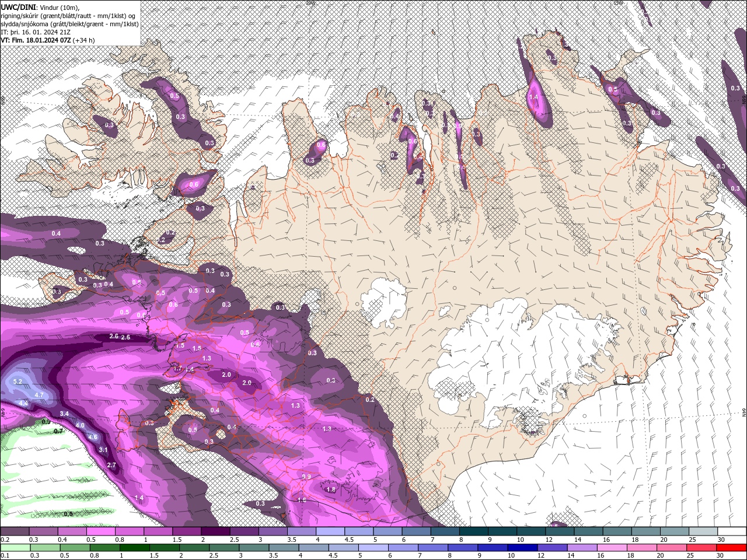Click the 1.7 precipitation value on the map
Viewport: 747px width, 560px height.
(x=178, y=369)
